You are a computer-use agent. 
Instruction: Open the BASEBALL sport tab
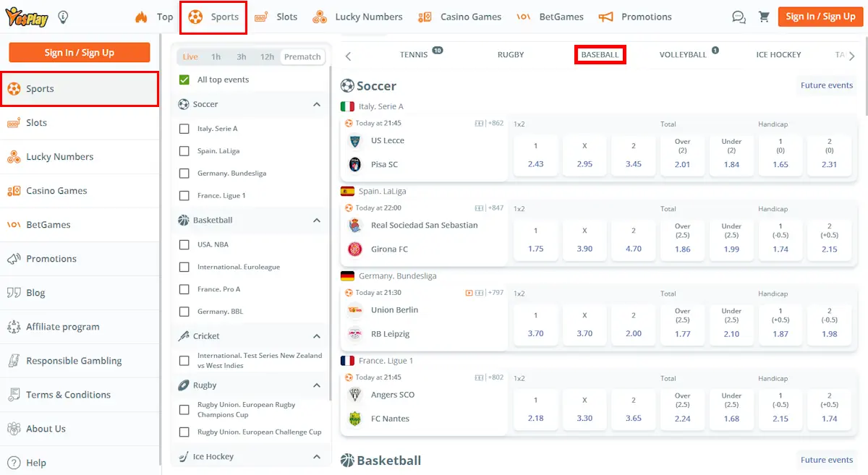pyautogui.click(x=600, y=54)
